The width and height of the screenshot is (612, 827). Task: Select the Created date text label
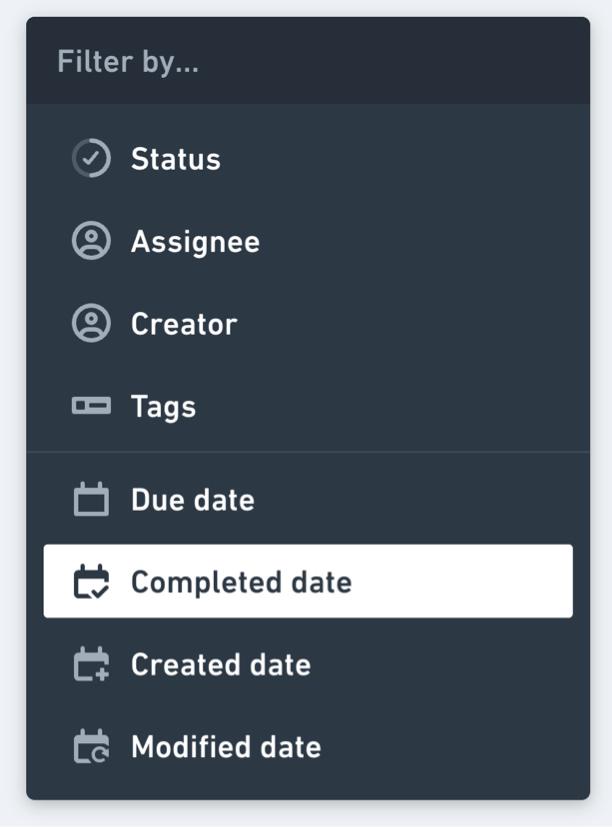click(x=220, y=665)
